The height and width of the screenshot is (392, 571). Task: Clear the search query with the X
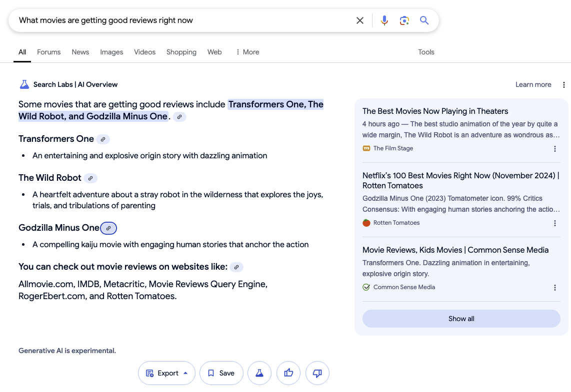[x=359, y=20]
